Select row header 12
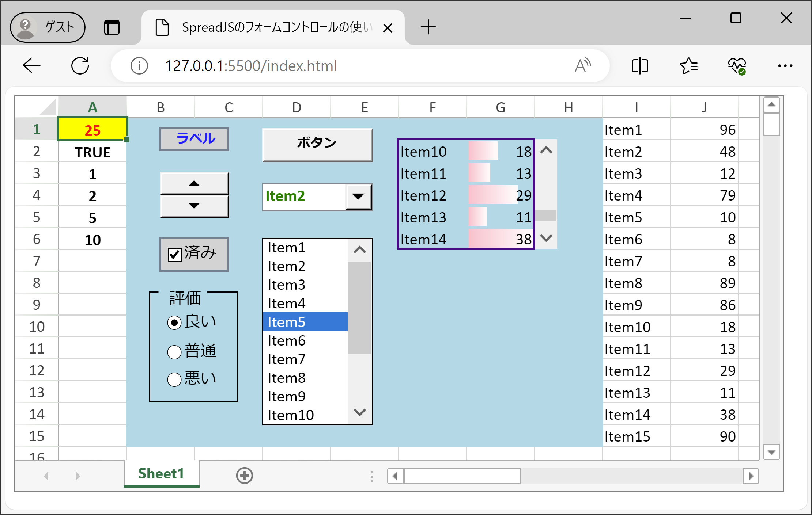 37,370
